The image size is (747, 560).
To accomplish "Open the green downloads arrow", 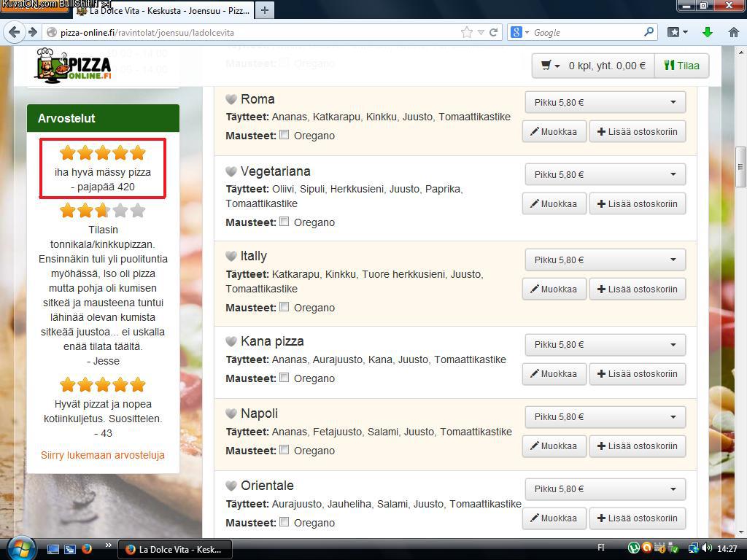I will pyautogui.click(x=707, y=32).
